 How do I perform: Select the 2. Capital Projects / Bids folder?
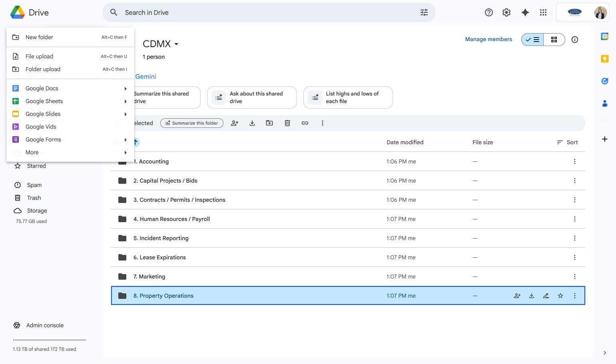coord(348,181)
